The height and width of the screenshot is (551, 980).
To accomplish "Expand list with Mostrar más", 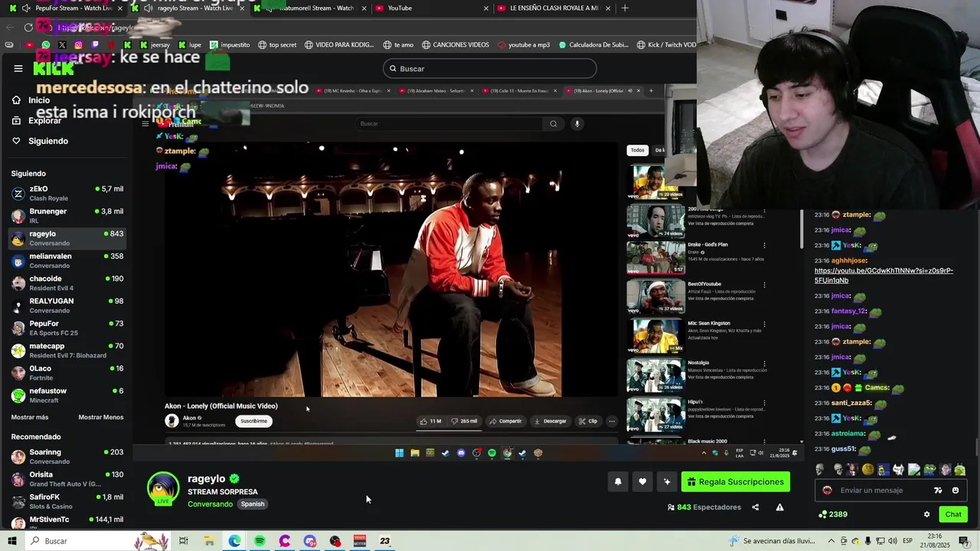I will (x=30, y=417).
